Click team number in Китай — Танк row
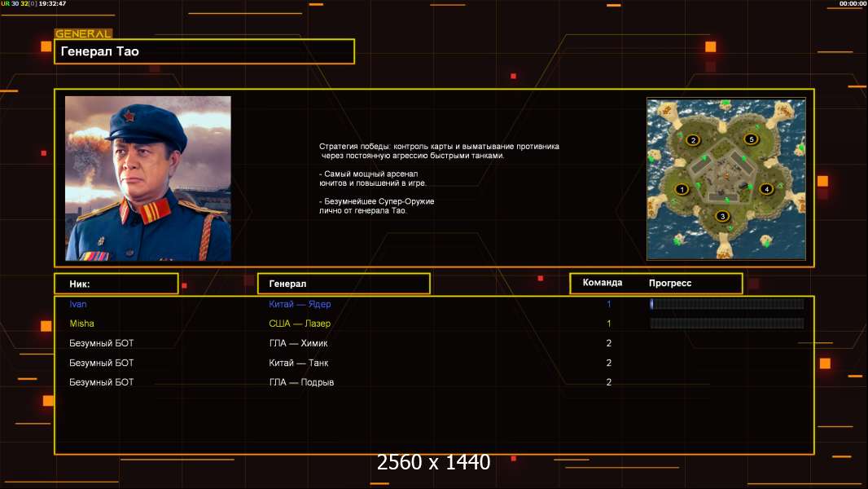Image resolution: width=868 pixels, height=489 pixels. [609, 363]
